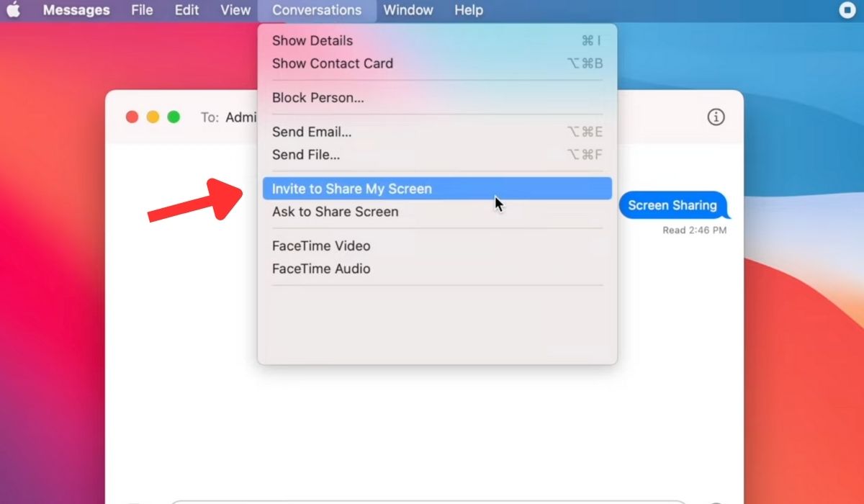Open the Apple menu
This screenshot has height=504, width=864.
[x=14, y=10]
